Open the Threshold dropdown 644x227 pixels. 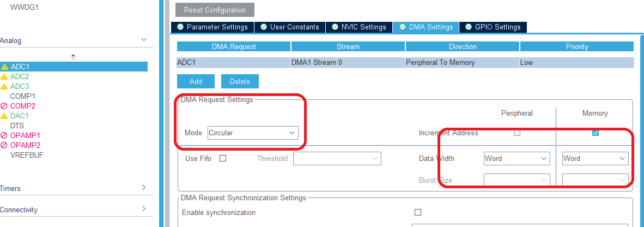point(337,158)
